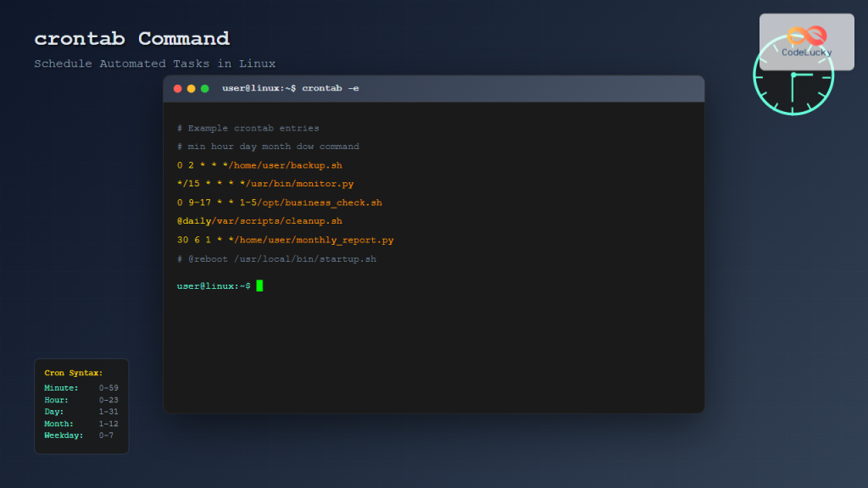Click the green traffic-light button
This screenshot has height=488, width=868.
(203, 87)
